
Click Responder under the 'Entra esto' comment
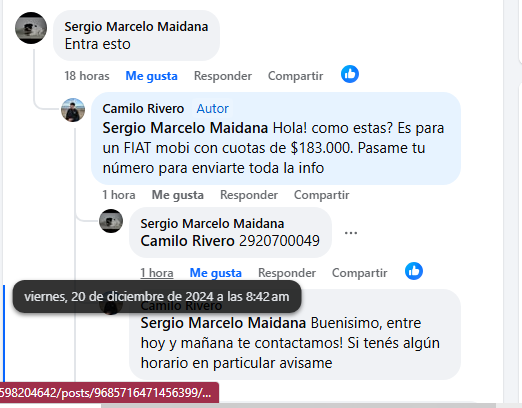pos(223,76)
